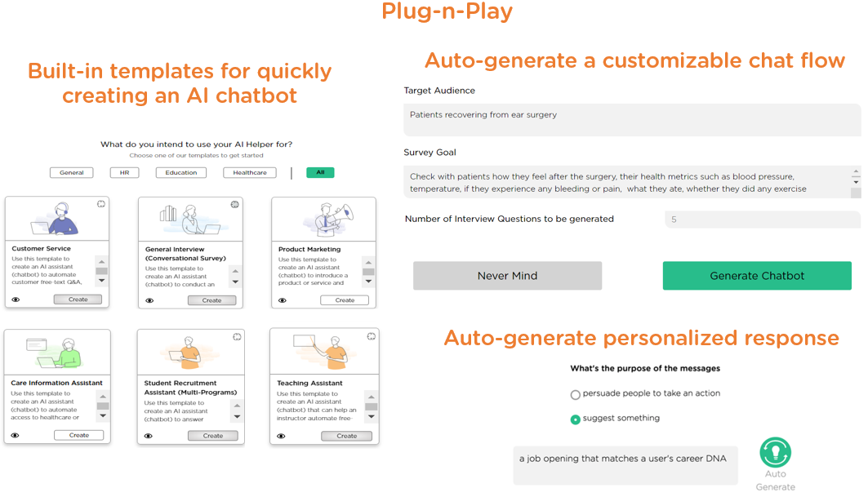Click scroll-up arrow in Care Information Assistant description
This screenshot has height=497, width=868.
point(102,397)
